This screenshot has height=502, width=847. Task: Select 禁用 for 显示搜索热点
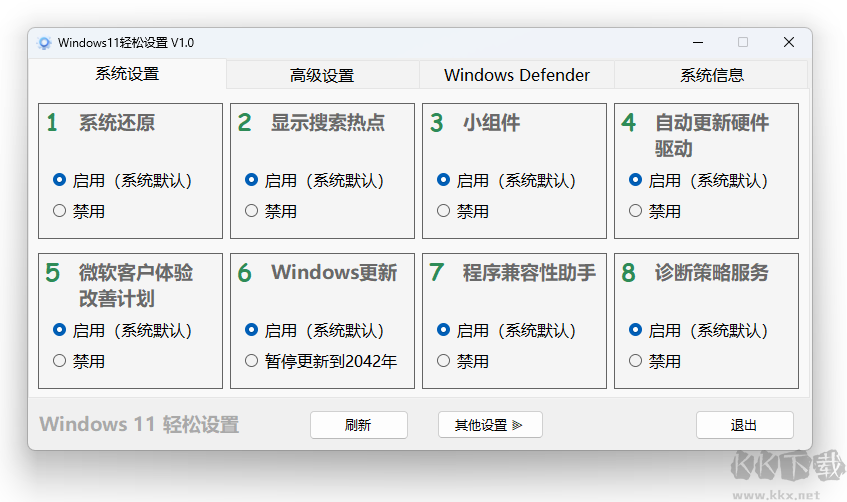point(251,211)
